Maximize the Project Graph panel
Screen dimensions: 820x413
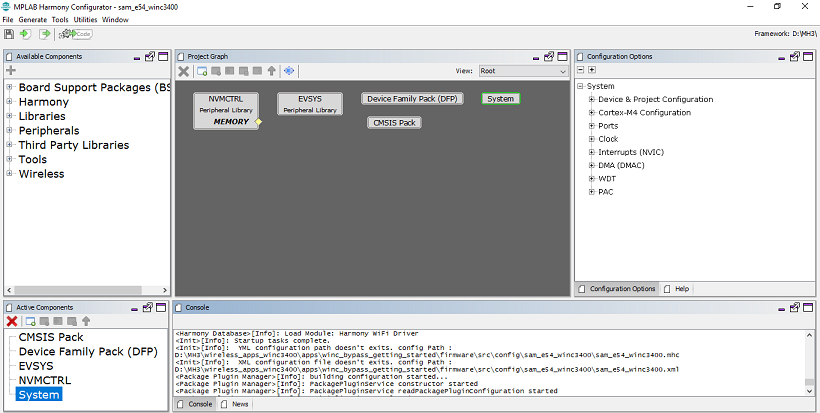[562, 56]
